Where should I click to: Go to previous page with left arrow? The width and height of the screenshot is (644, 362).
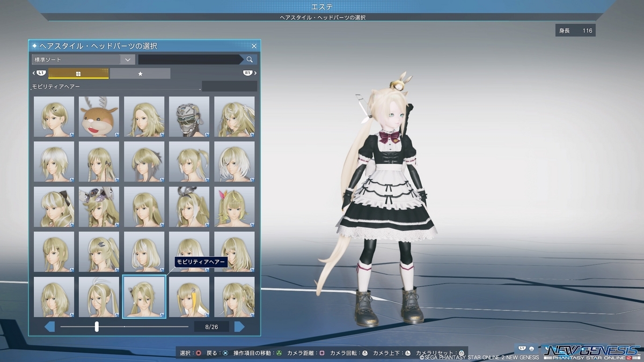[x=50, y=327]
